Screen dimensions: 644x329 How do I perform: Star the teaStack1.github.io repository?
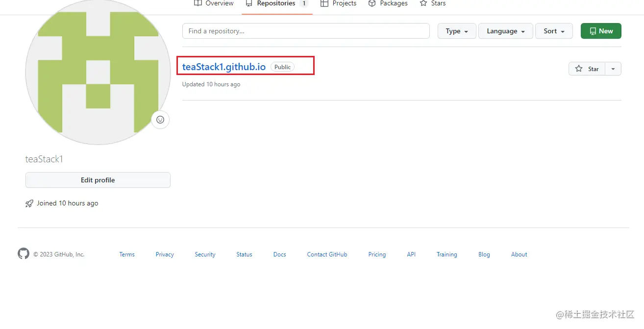(x=587, y=69)
